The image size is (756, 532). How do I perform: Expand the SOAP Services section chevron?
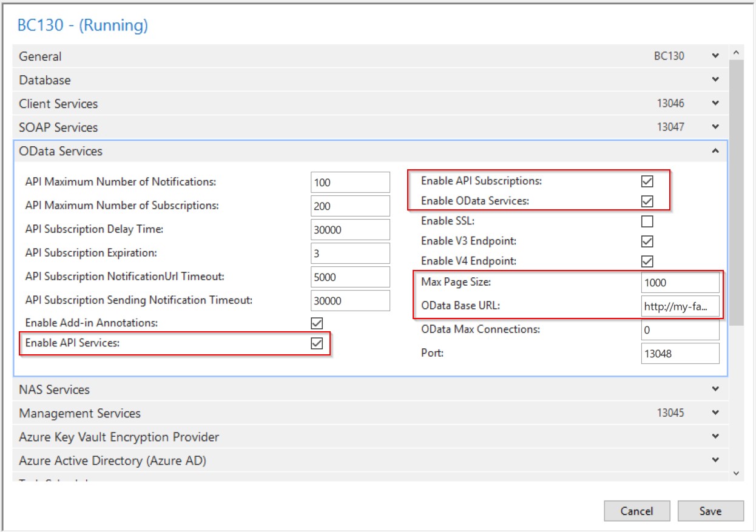point(715,127)
